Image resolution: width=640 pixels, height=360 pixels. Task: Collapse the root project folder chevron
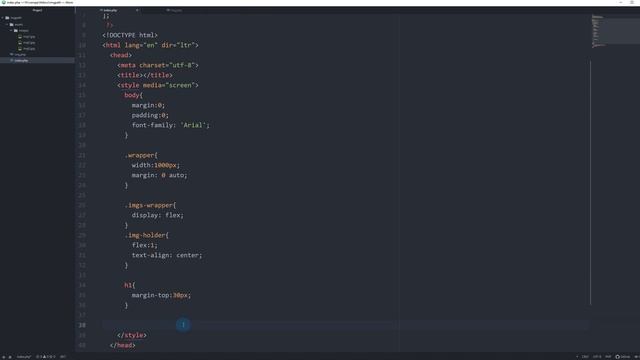(2, 18)
